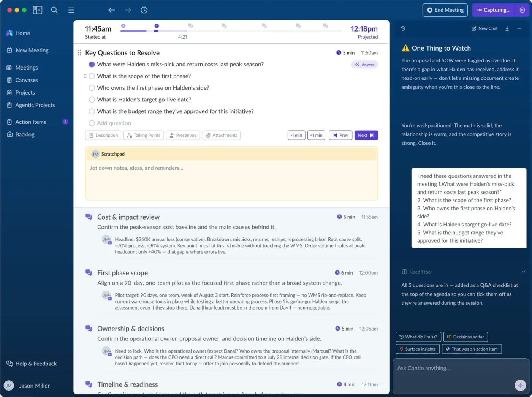Go forward with the right arrow

(128, 10)
